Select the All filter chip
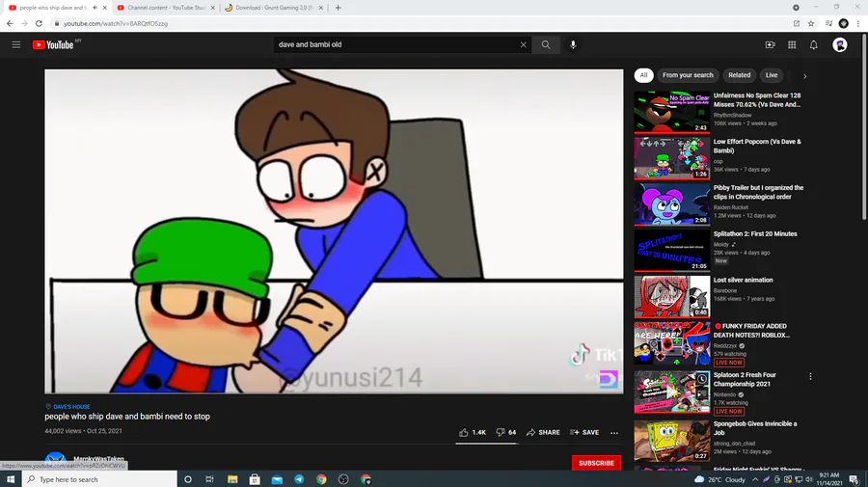Viewport: 868px width, 487px height. pos(643,75)
